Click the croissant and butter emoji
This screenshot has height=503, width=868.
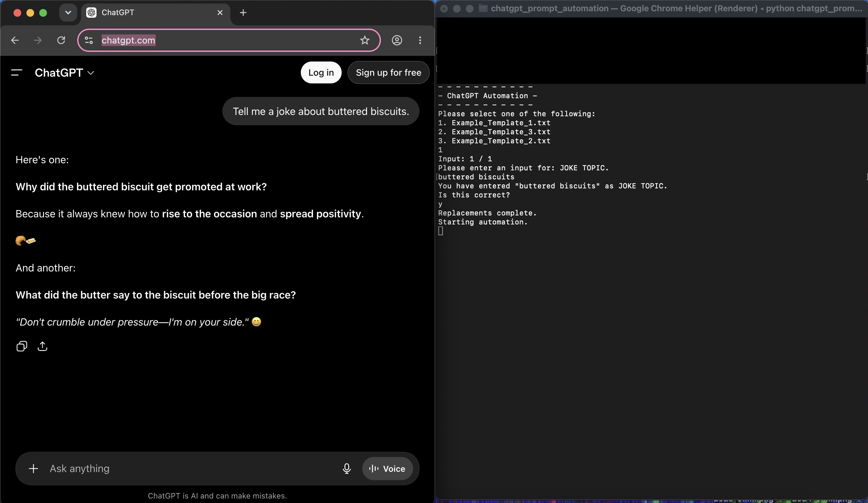click(x=26, y=241)
